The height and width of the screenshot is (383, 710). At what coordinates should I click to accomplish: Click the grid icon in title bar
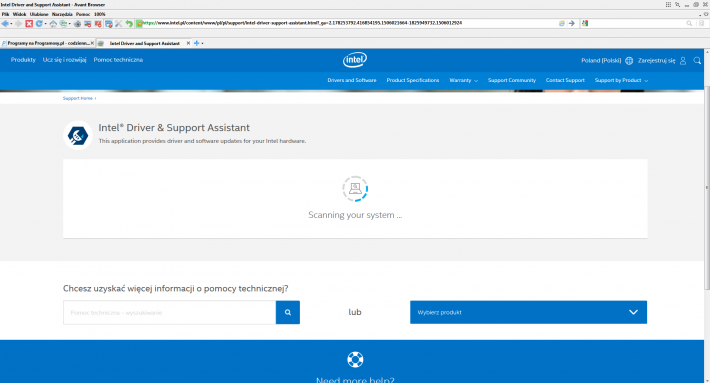(668, 5)
